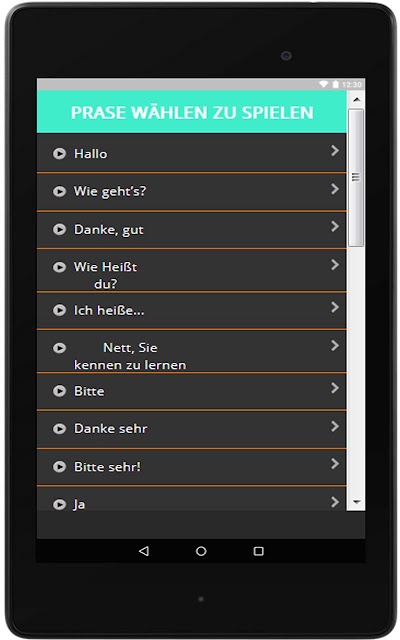Play icon for Nett, Sie kennen zu lernen
Viewport: 400px width, 640px height.
tap(60, 348)
